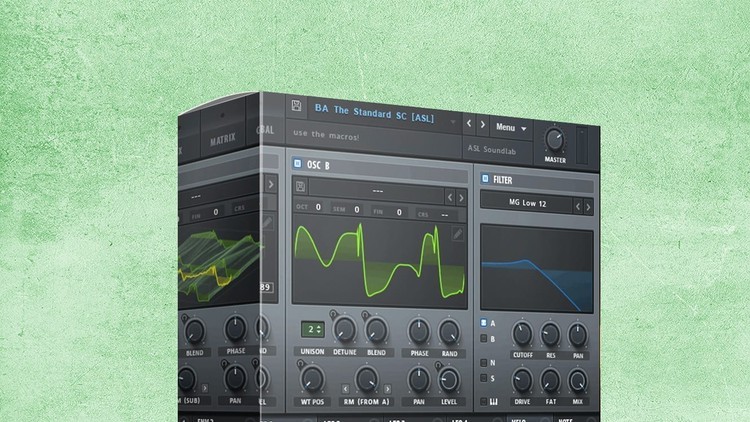This screenshot has width=750, height=422.
Task: Open OSC B wavetable editor pencil icon
Action: (457, 234)
